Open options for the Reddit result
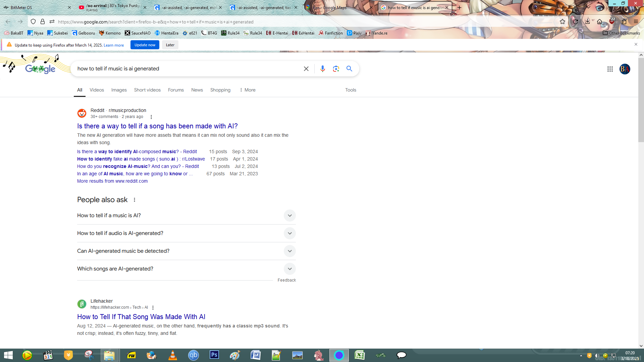Image resolution: width=644 pixels, height=362 pixels. (151, 117)
